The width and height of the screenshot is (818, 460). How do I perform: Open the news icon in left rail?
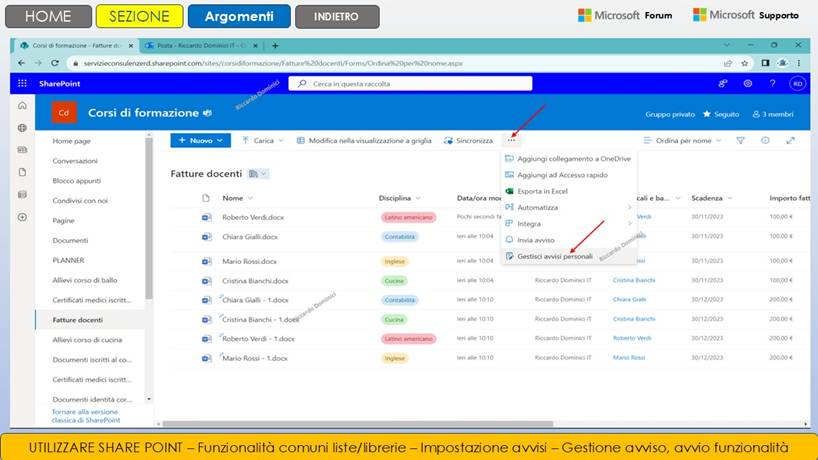pyautogui.click(x=22, y=150)
